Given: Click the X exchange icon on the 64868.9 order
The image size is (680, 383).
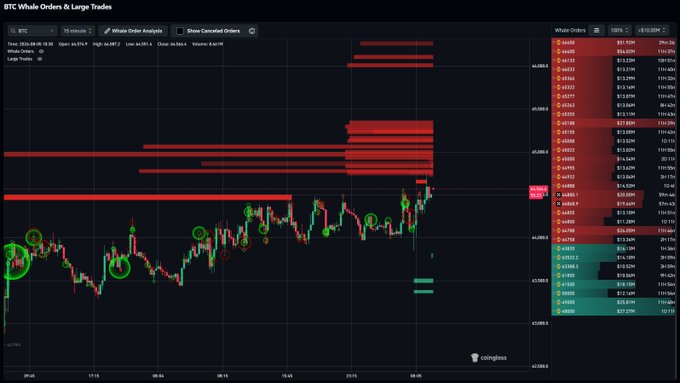Looking at the screenshot, I should point(559,203).
